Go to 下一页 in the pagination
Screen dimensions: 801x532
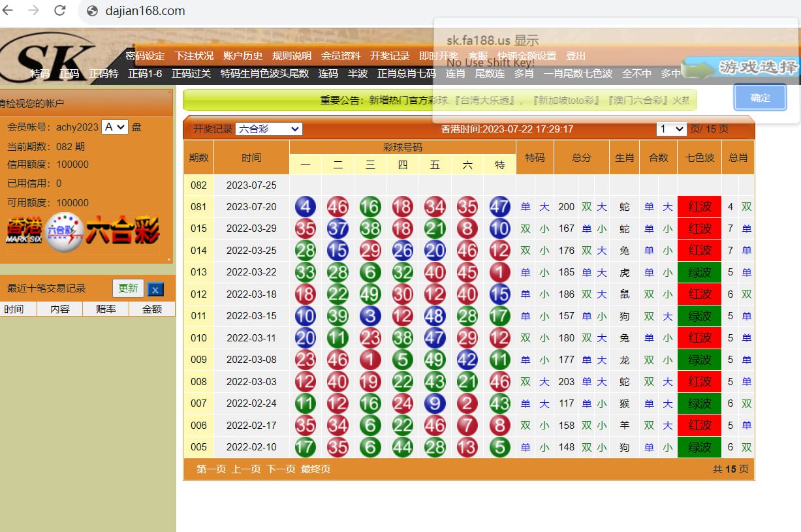(281, 469)
